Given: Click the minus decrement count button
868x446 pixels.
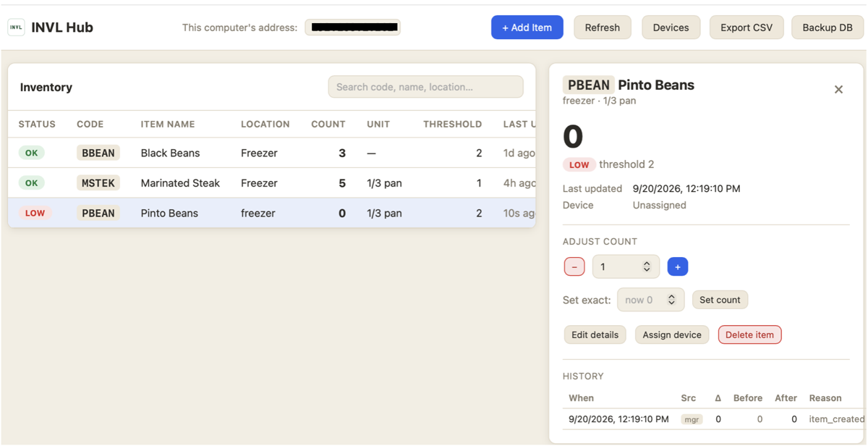Looking at the screenshot, I should tap(574, 267).
